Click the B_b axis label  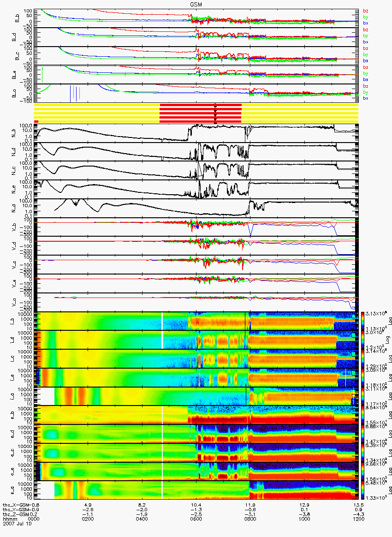click(x=18, y=18)
